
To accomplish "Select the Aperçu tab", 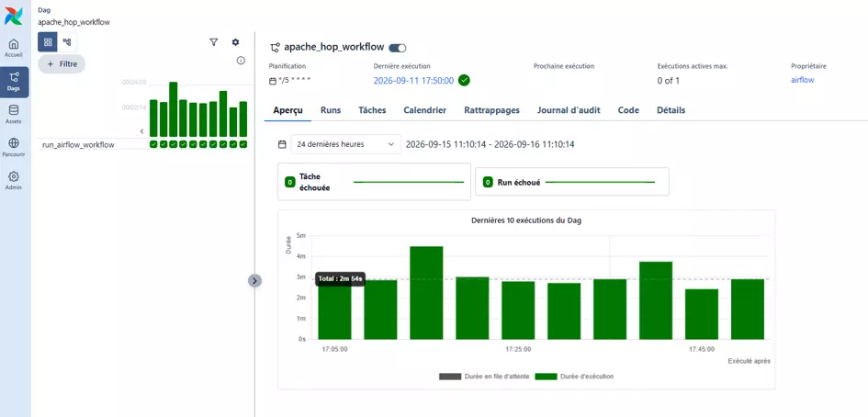I will [x=287, y=110].
